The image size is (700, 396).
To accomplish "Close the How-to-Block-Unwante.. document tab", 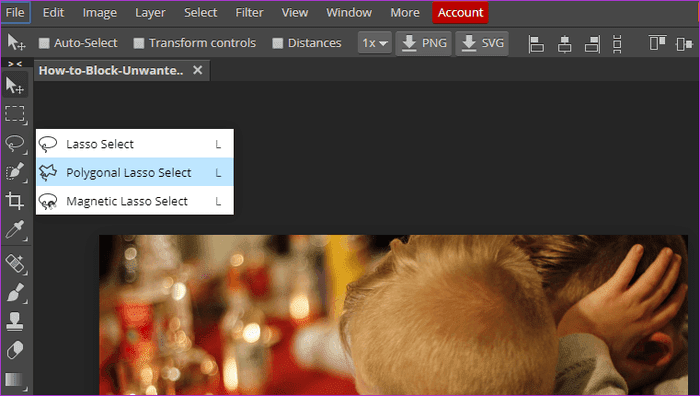I will 198,70.
